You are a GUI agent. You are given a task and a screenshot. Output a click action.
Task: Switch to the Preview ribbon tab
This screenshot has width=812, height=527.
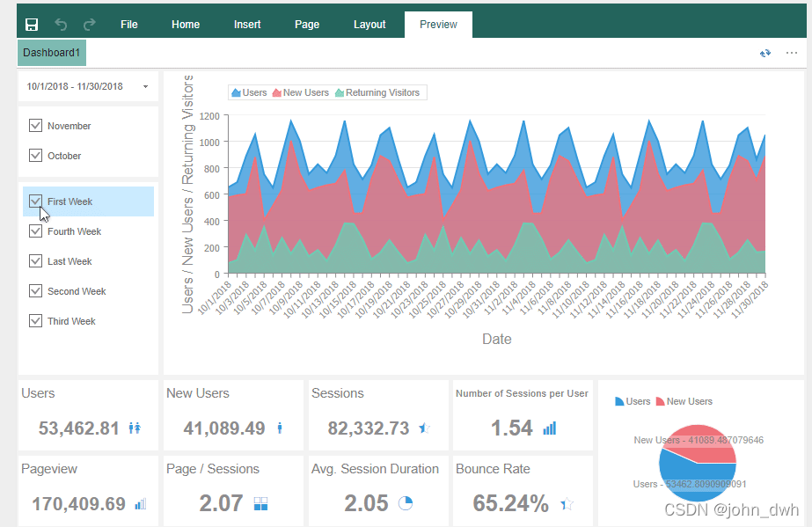point(438,24)
